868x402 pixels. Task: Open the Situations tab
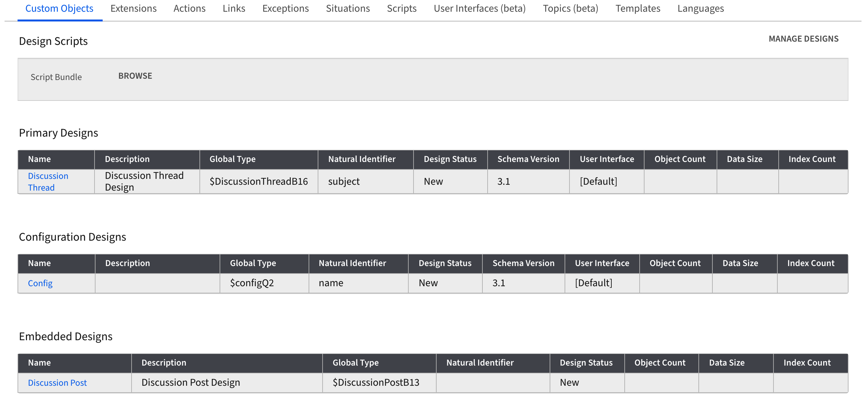(x=348, y=8)
